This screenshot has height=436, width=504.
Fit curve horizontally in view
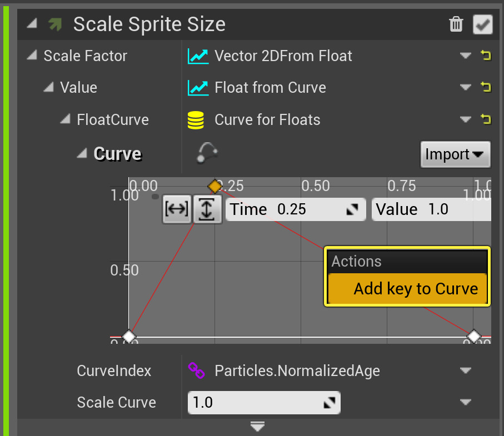[x=177, y=209]
